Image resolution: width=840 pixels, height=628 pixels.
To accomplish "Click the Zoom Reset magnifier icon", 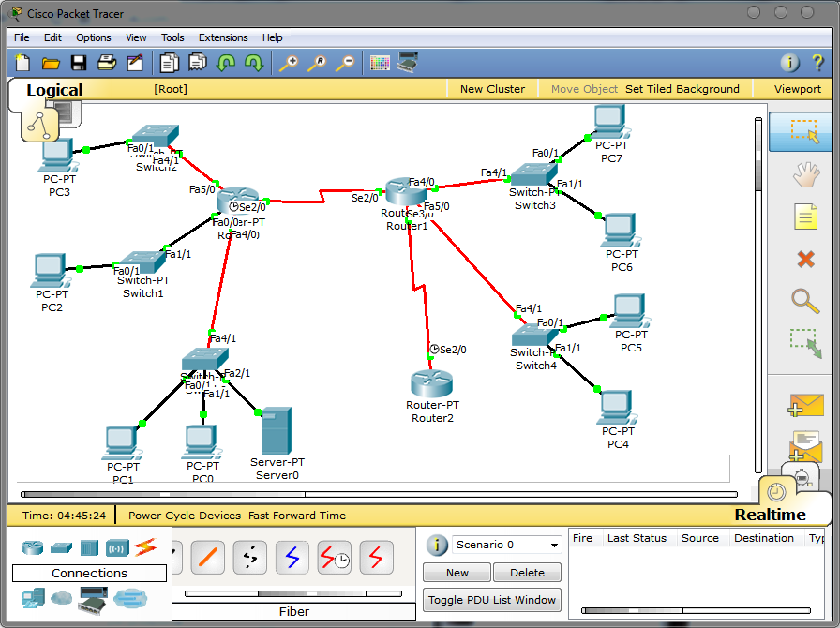I will (x=317, y=63).
